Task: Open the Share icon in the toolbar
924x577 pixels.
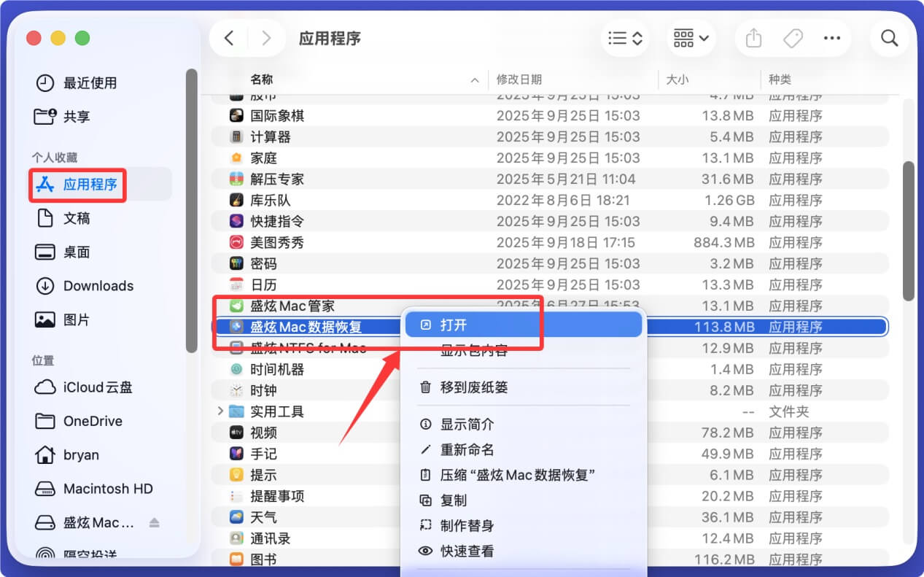Action: [753, 38]
